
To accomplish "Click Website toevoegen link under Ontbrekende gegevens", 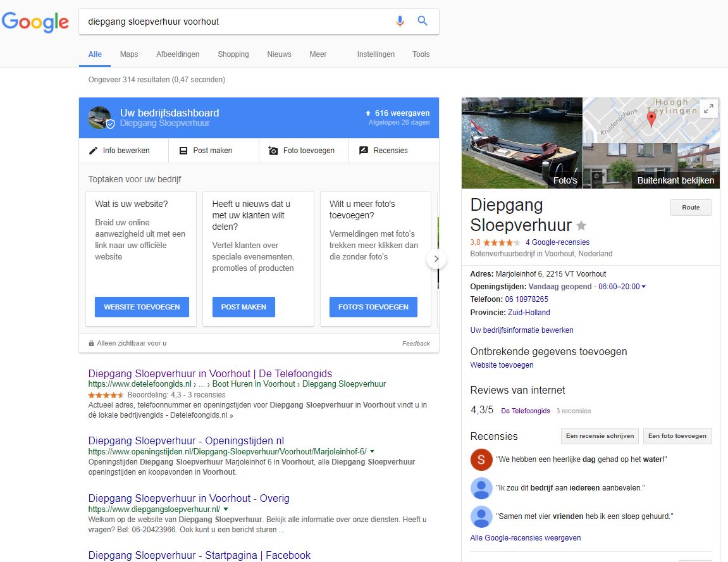I will pyautogui.click(x=502, y=365).
